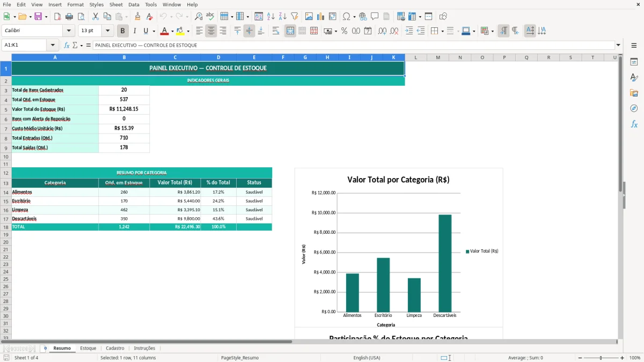
Task: Click the Insert Comment icon
Action: [375, 17]
